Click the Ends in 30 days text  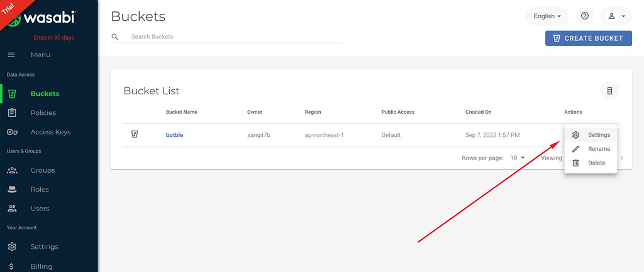click(54, 37)
